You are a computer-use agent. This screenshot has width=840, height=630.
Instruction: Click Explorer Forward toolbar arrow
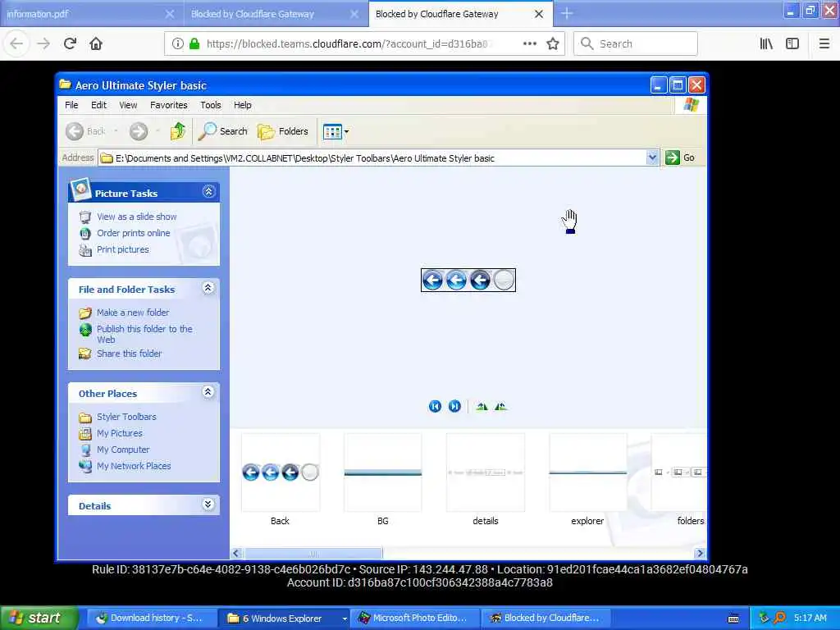click(x=138, y=131)
